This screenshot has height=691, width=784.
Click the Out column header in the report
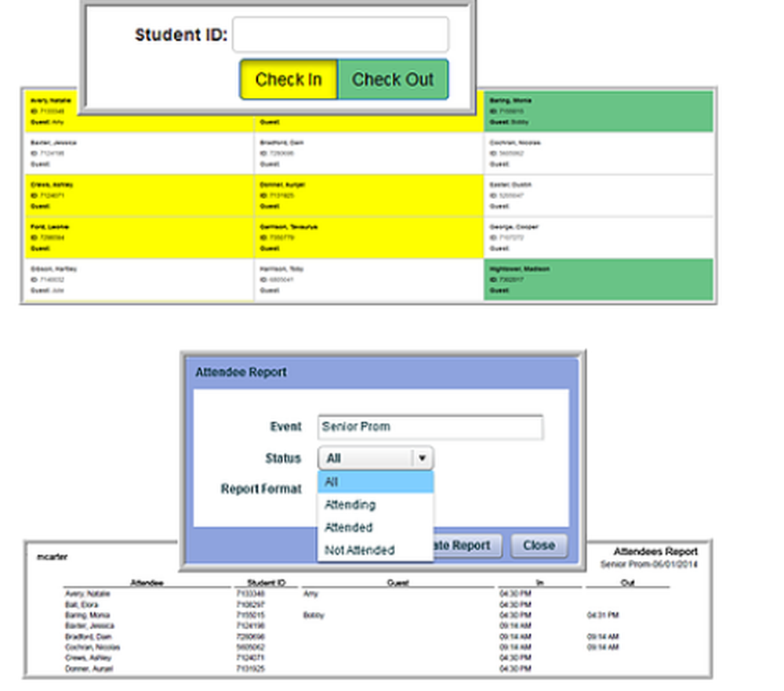[627, 583]
